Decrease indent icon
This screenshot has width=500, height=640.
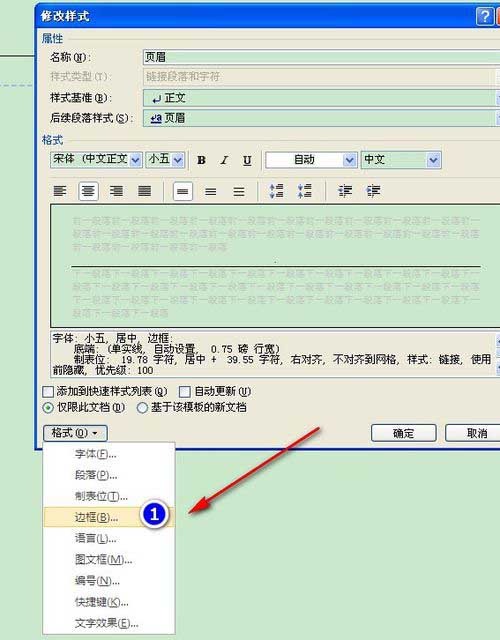[345, 191]
